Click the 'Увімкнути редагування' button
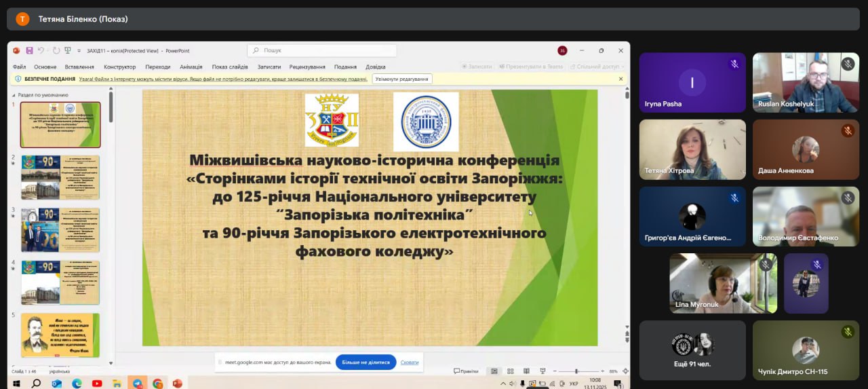868x389 pixels. click(x=401, y=79)
